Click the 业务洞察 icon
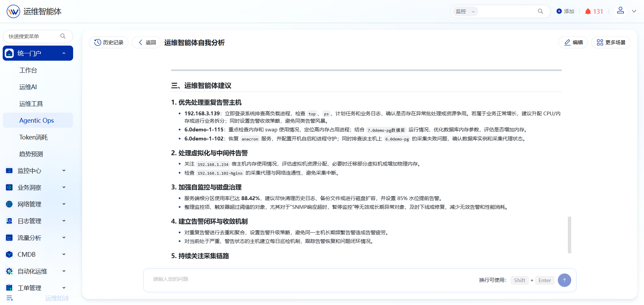 [x=9, y=187]
